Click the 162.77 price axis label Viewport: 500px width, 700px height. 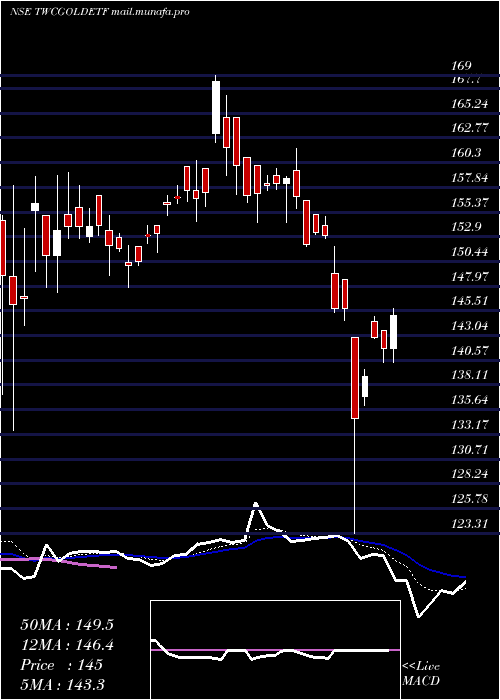(471, 129)
